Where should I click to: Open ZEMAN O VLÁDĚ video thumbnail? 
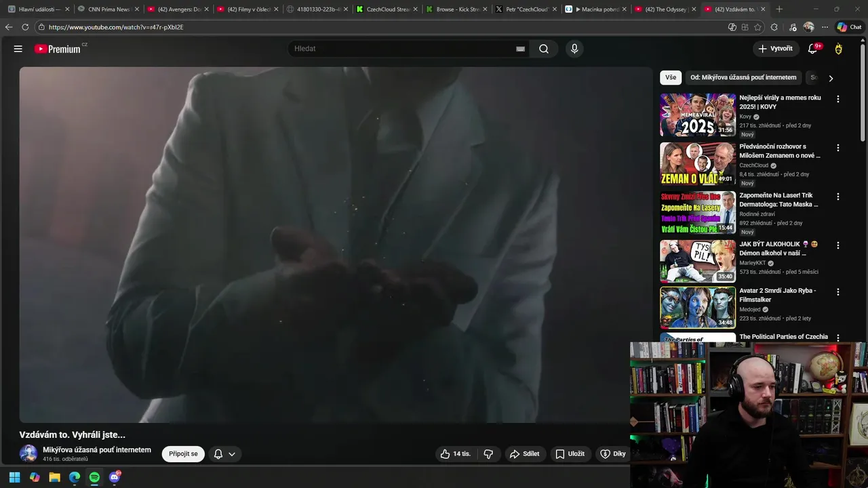(x=698, y=164)
